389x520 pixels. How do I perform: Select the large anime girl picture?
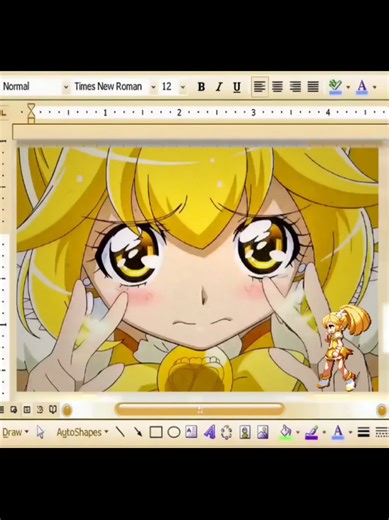tap(197, 269)
